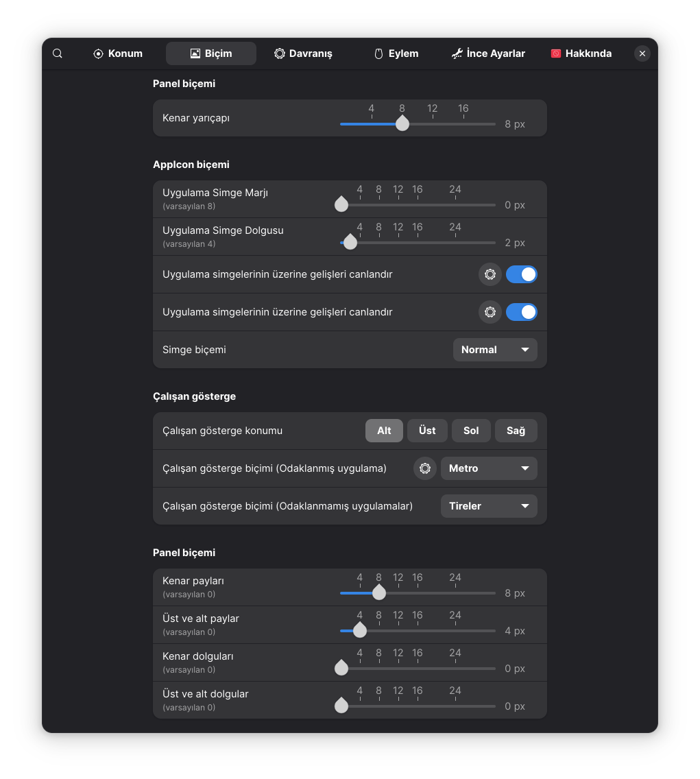The width and height of the screenshot is (700, 779).
Task: Disable the upper hover-animation switch
Action: (521, 274)
